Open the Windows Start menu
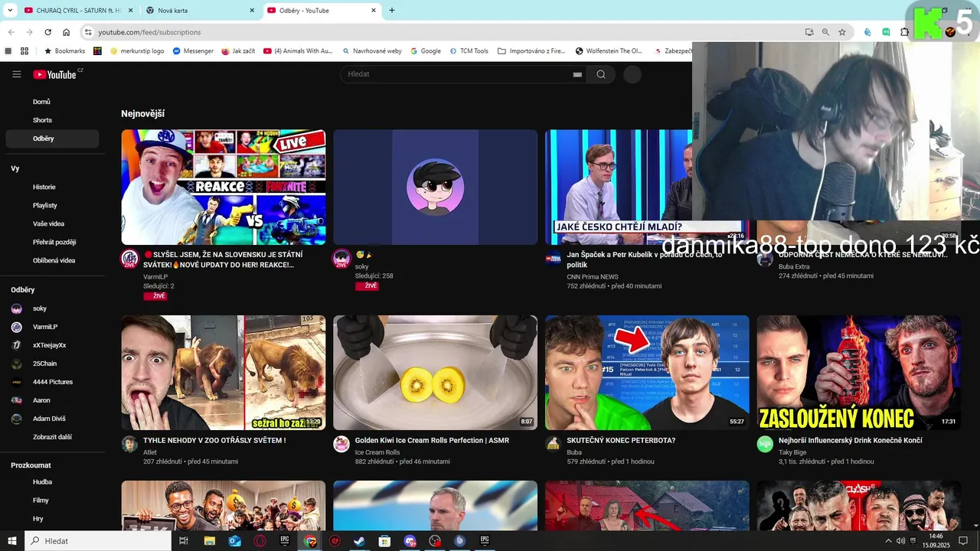 click(x=12, y=540)
